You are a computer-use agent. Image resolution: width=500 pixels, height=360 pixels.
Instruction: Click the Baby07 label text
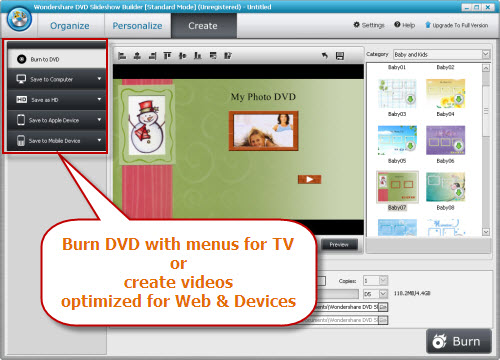397,208
